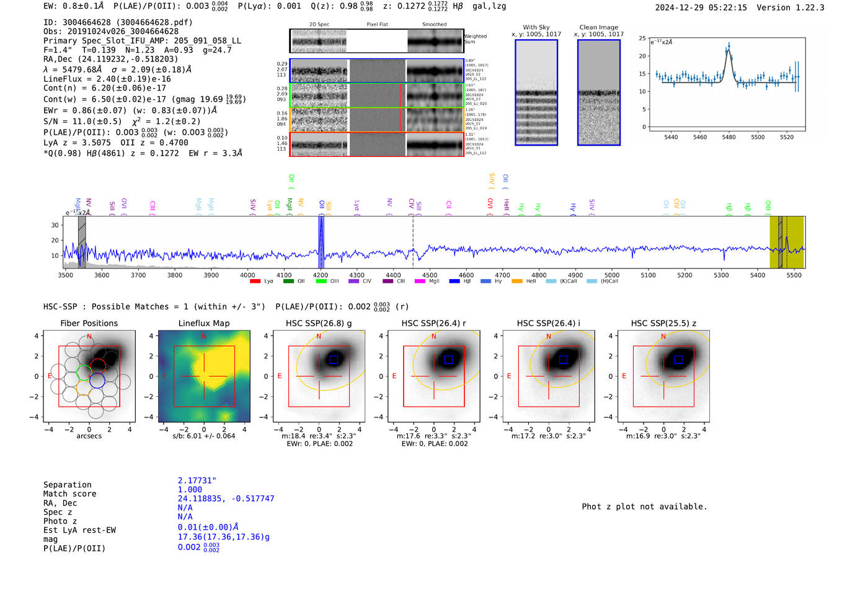The width and height of the screenshot is (868, 591).
Task: View the Fiber Positions panel
Action: click(89, 376)
